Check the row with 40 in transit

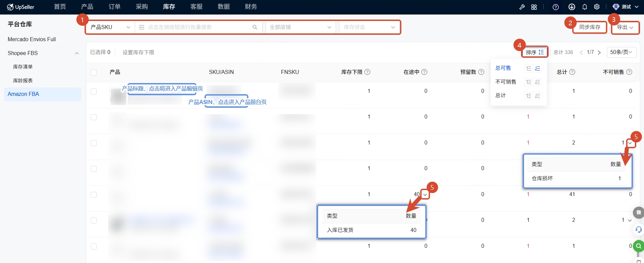pyautogui.click(x=94, y=195)
